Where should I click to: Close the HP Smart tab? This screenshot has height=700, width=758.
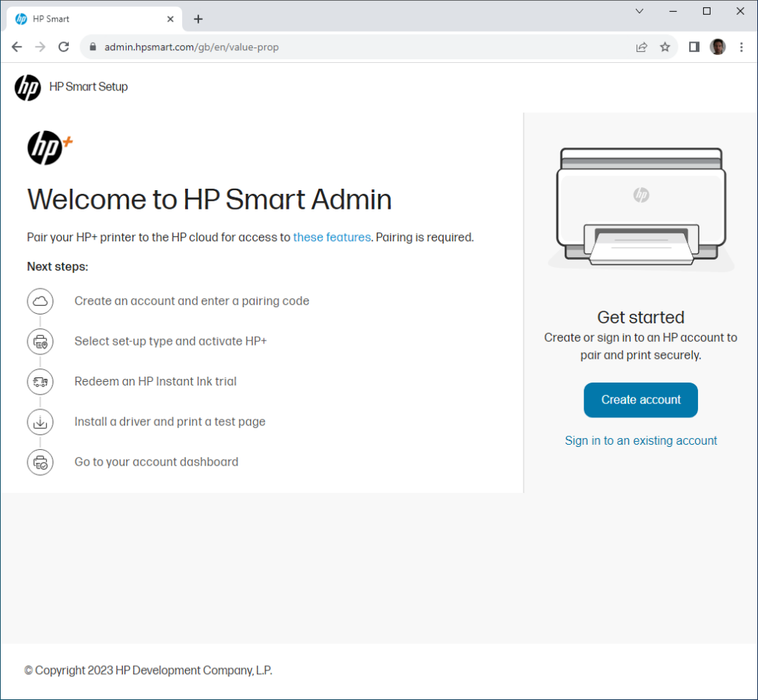point(170,19)
